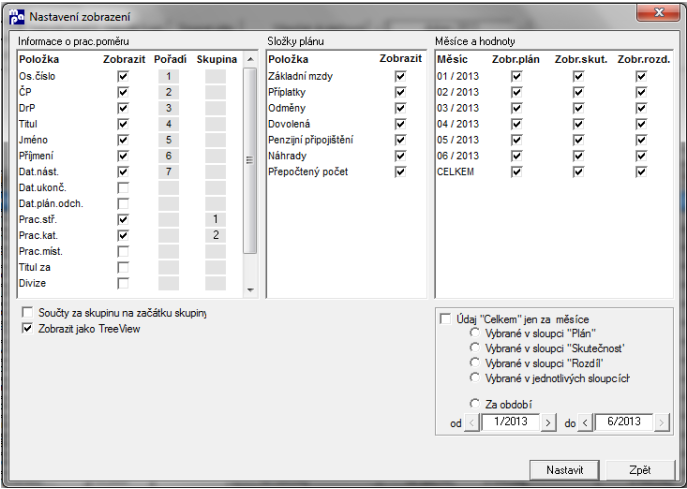The height and width of the screenshot is (489, 687).
Task: Select Vybrané v jednotlivých sloupcích radio
Action: coord(475,377)
